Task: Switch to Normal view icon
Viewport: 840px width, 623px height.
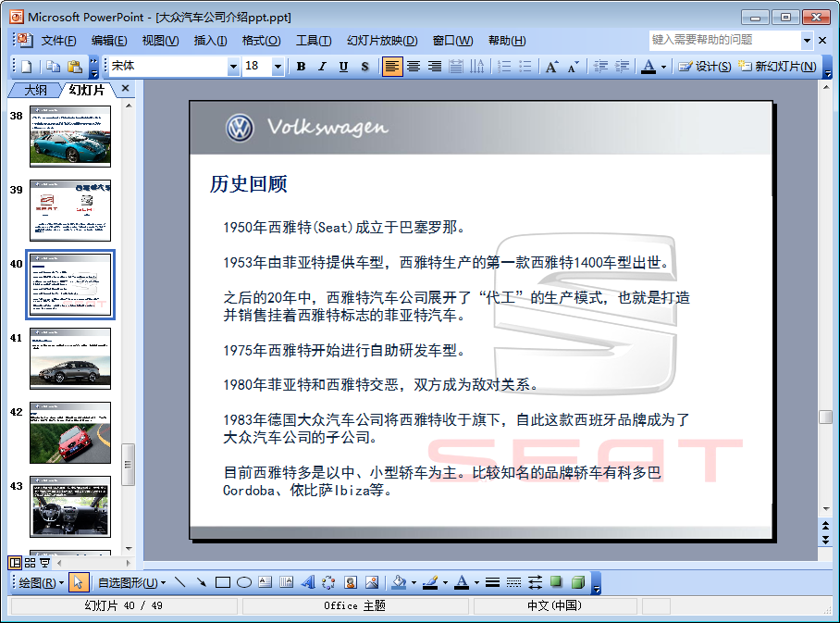Action: click(15, 563)
